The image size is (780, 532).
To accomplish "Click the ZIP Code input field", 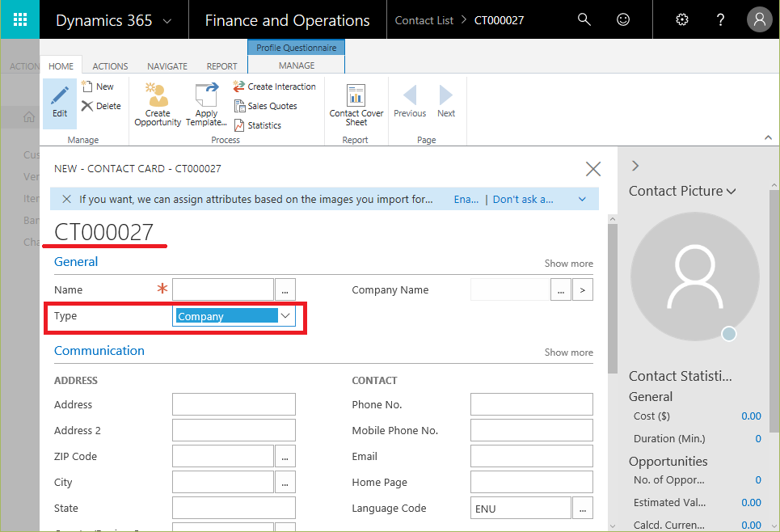I will (223, 456).
